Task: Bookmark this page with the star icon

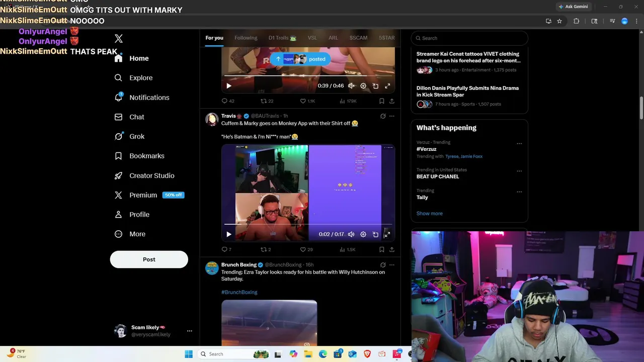Action: coord(559,21)
